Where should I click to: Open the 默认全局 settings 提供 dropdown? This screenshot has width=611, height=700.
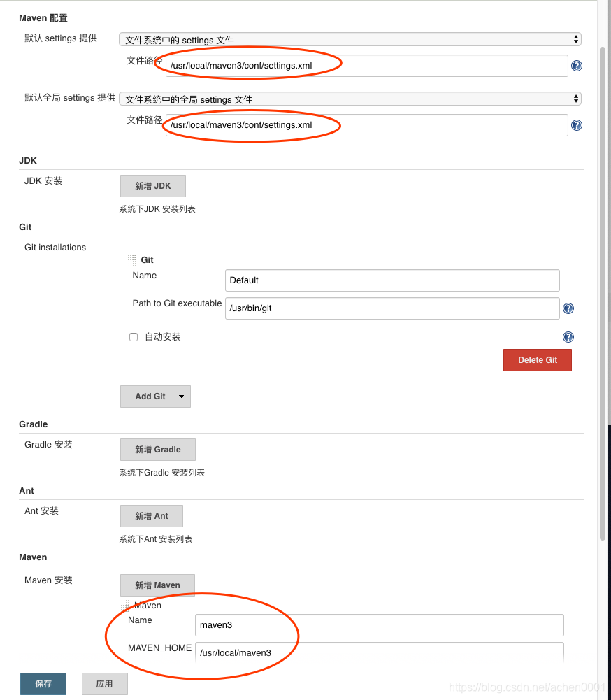click(x=350, y=99)
